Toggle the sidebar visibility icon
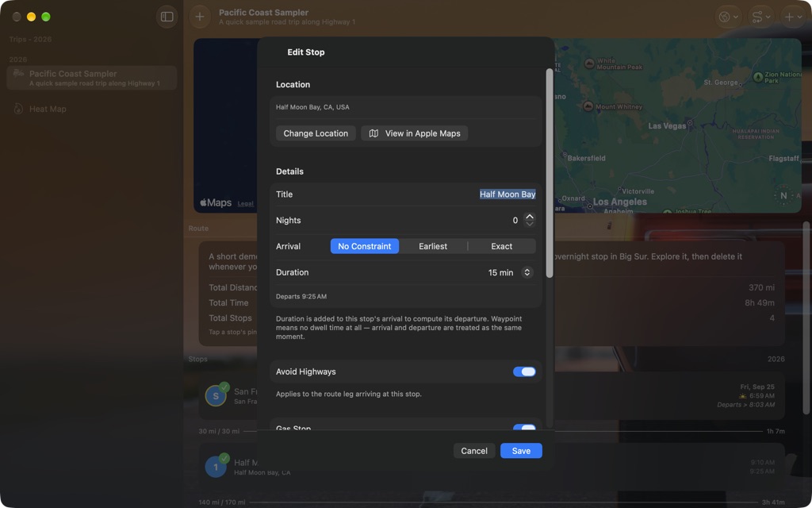Image resolution: width=812 pixels, height=508 pixels. (x=167, y=17)
